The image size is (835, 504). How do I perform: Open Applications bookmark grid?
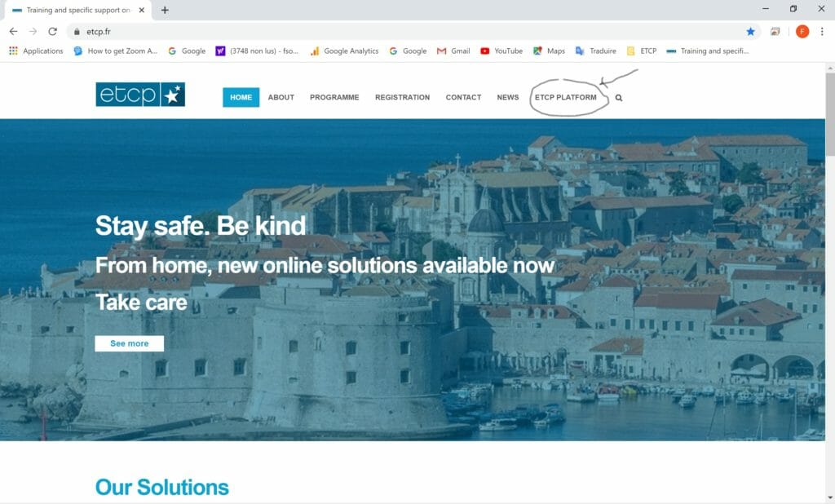[36, 51]
